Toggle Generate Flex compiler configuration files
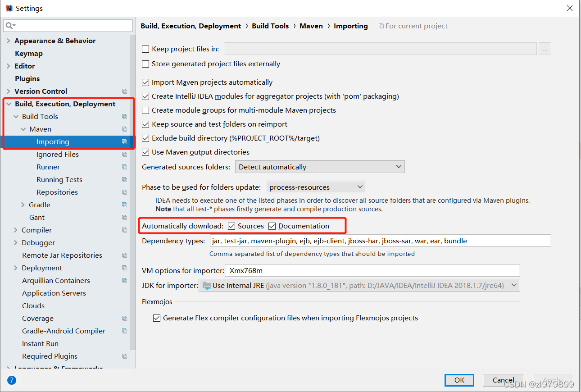 click(x=157, y=318)
